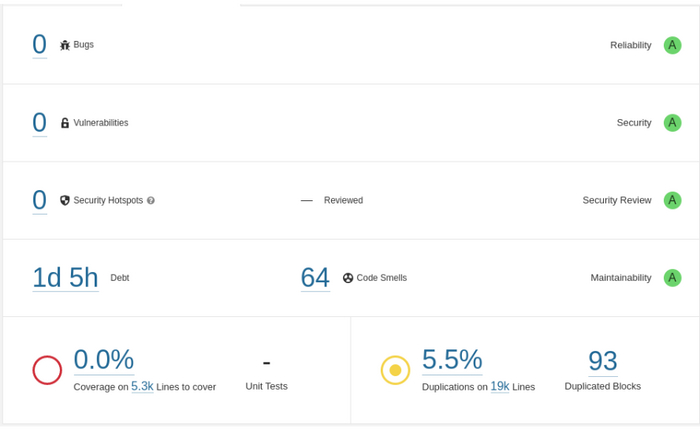Click the Maintainability A rating badge

(x=672, y=278)
